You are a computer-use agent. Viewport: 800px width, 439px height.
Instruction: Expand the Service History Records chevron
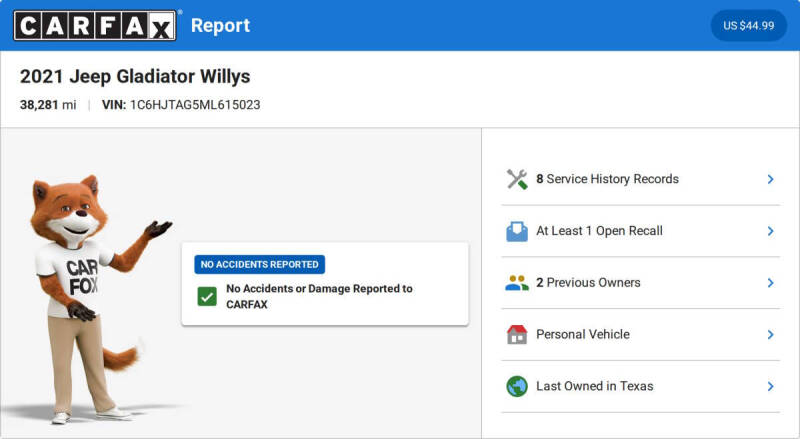(770, 179)
